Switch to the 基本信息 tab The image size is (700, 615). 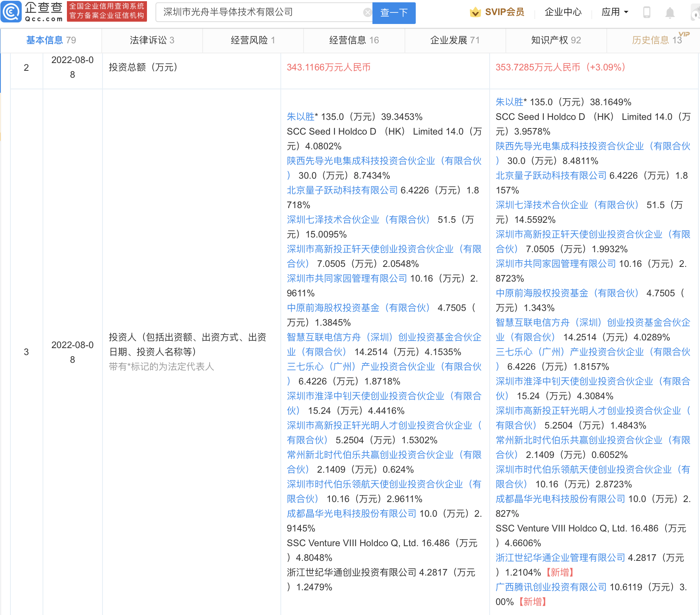pos(51,40)
